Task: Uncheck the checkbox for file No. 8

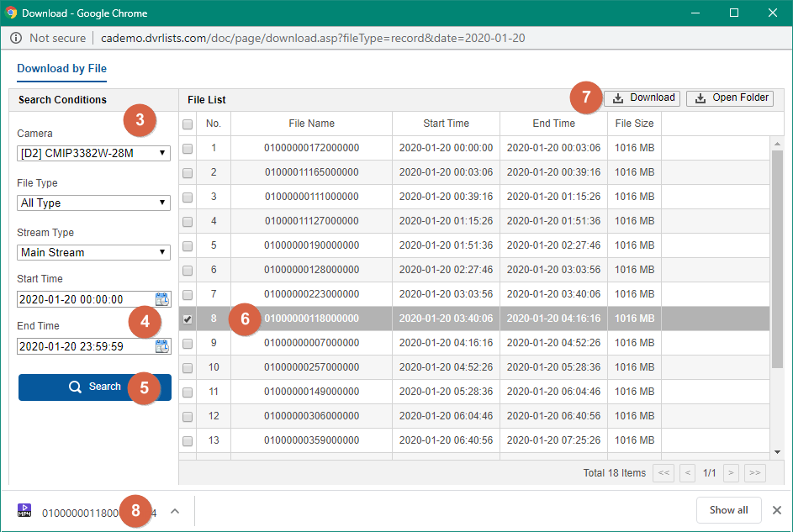Action: pyautogui.click(x=188, y=319)
